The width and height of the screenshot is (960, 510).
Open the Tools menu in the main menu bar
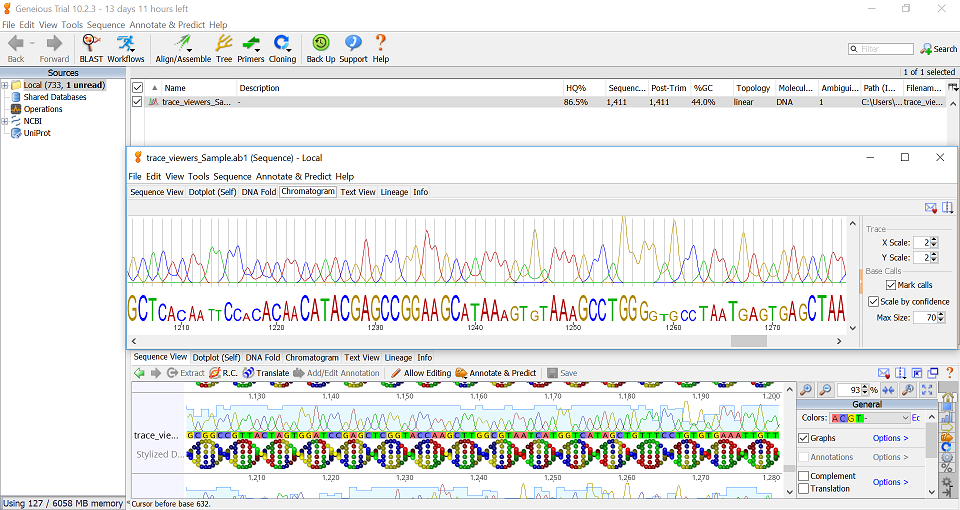pyautogui.click(x=72, y=25)
